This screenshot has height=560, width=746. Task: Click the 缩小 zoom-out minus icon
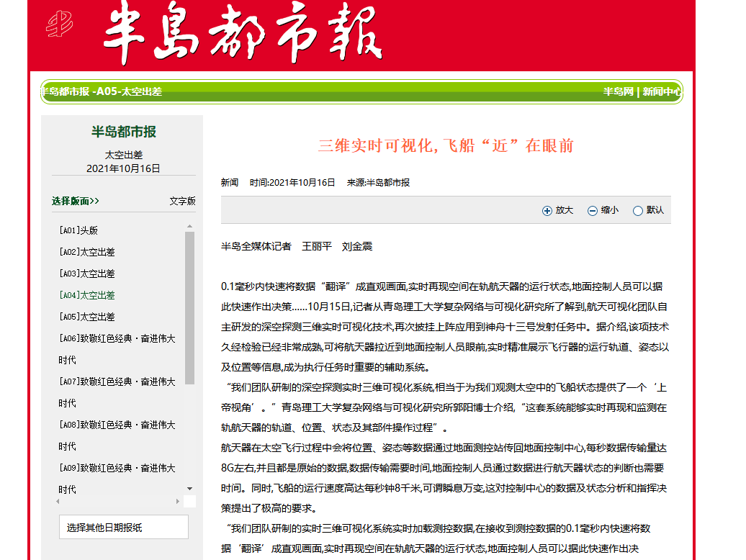coord(593,211)
